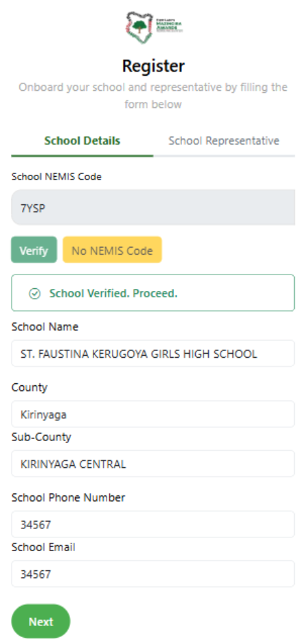303x644 pixels.
Task: Click the Next button
Action: pyautogui.click(x=41, y=621)
